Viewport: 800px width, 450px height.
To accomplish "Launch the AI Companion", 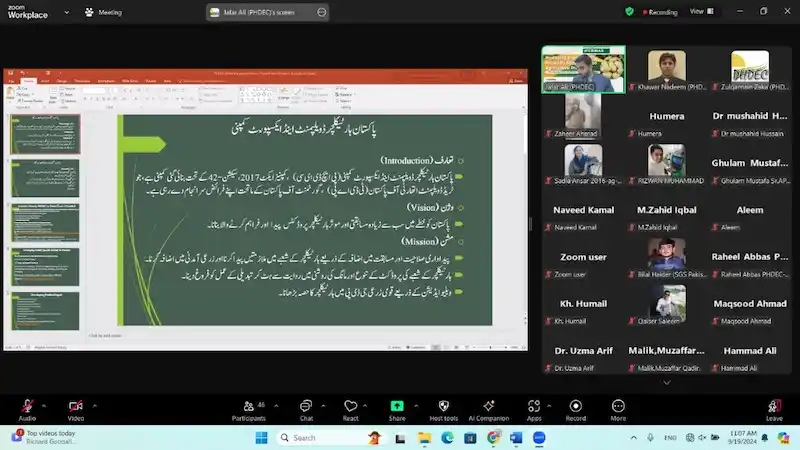I will point(489,406).
